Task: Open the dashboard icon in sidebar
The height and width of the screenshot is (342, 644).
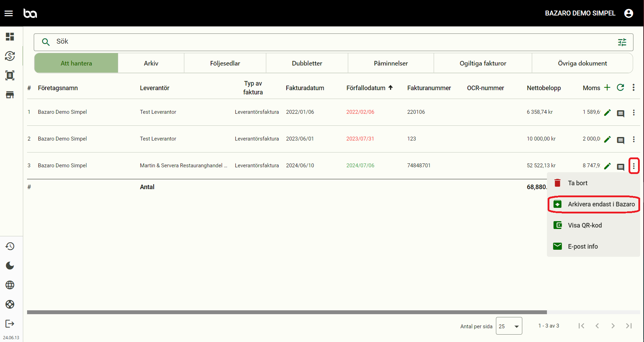Action: [10, 37]
